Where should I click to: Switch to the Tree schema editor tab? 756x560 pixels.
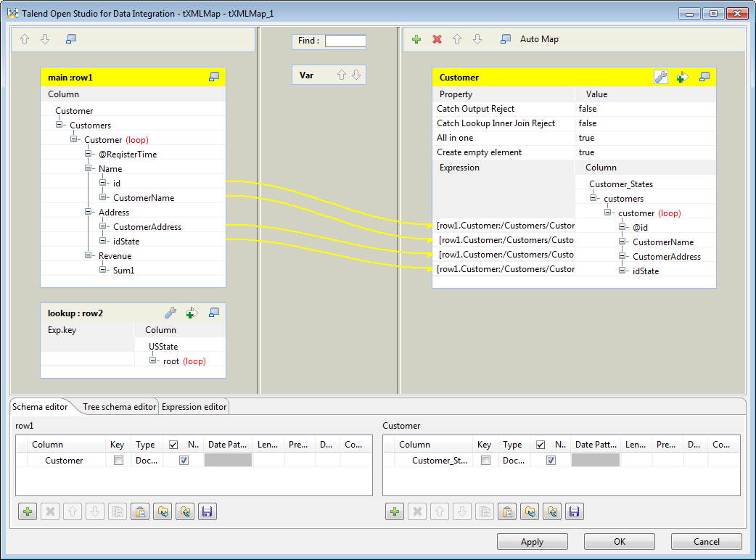point(118,407)
